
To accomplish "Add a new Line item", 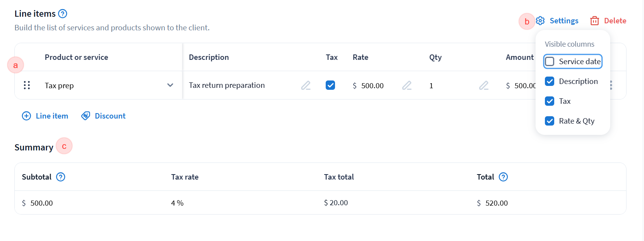I will (x=45, y=116).
